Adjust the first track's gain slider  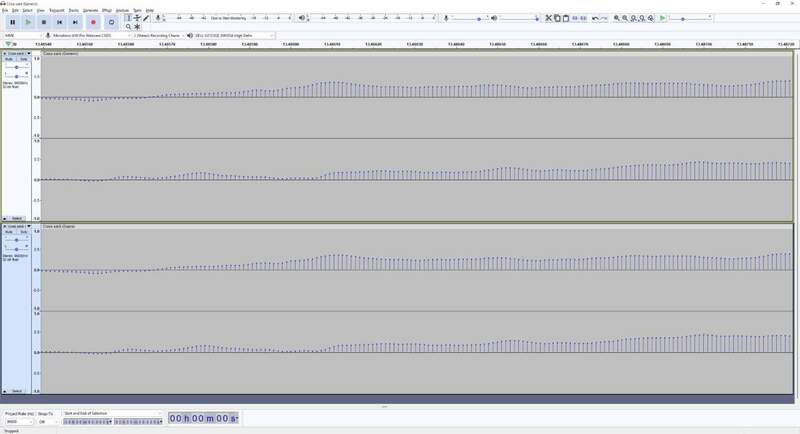click(x=16, y=67)
